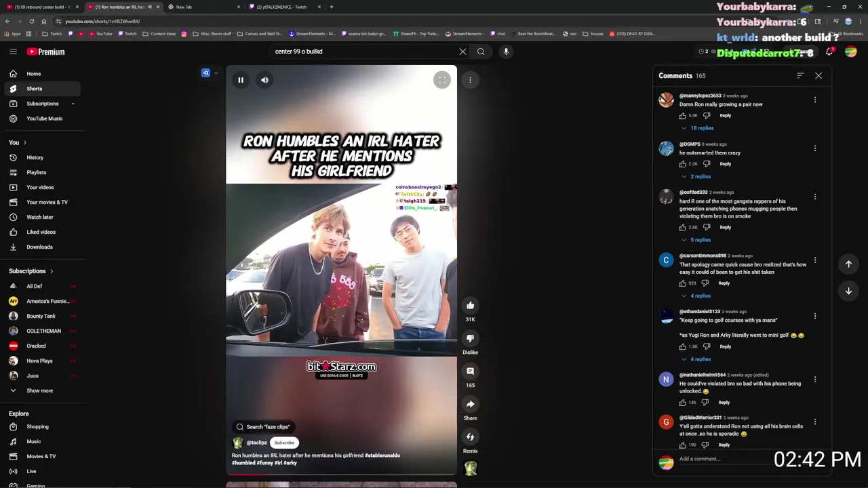Open the Short's three-dot more menu

tap(470, 80)
